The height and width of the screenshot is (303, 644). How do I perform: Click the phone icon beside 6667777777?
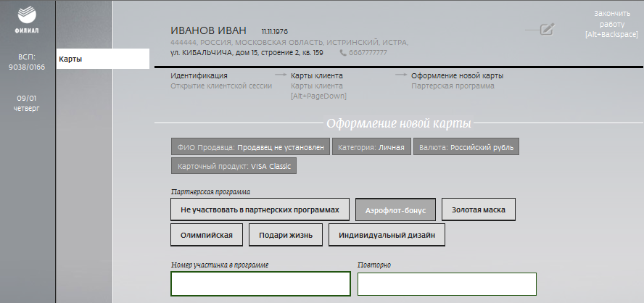(x=343, y=53)
